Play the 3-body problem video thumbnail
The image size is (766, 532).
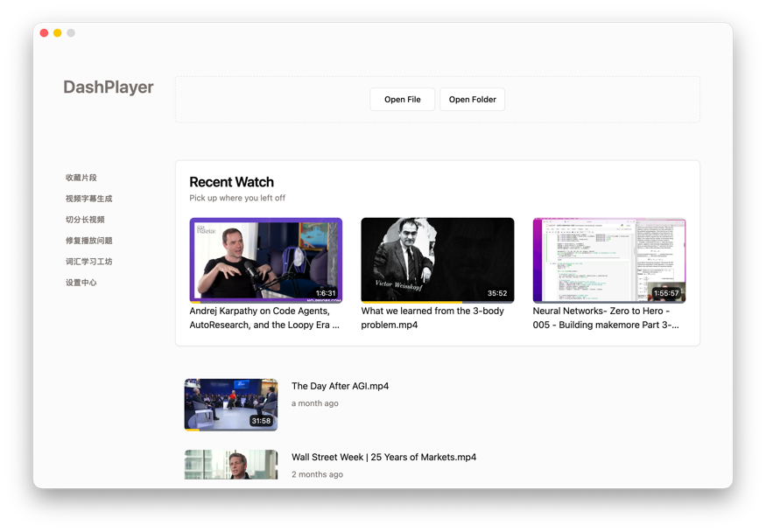pos(438,259)
